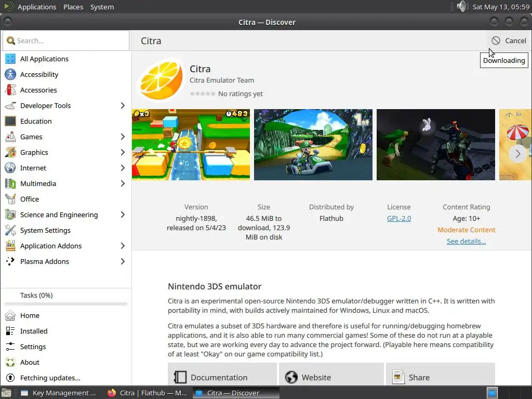This screenshot has width=532, height=399.
Task: Click the window menu button at titlebar left
Action: [x=7, y=22]
